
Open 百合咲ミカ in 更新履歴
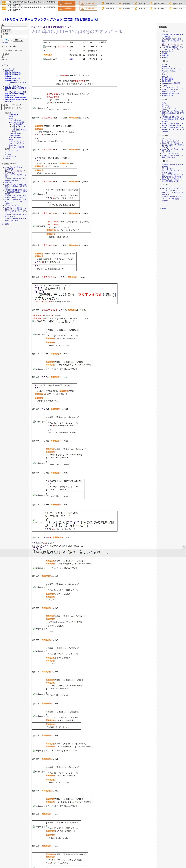(166, 57)
